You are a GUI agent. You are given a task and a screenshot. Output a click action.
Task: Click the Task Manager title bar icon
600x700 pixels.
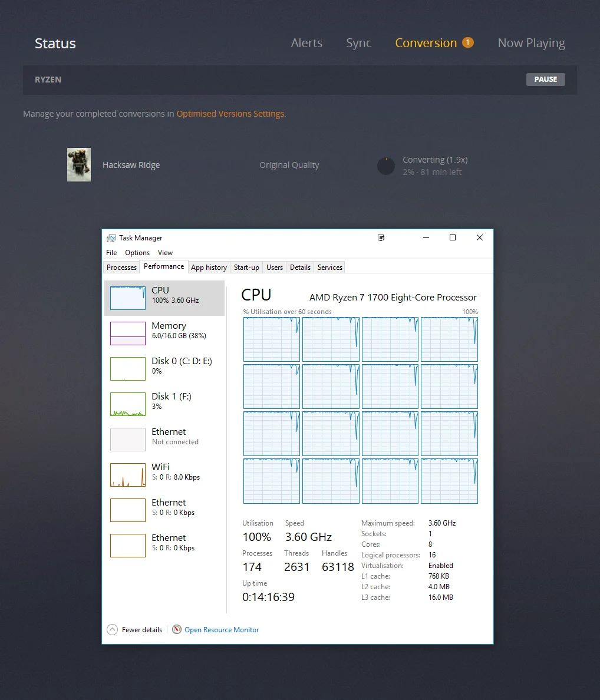(x=111, y=238)
